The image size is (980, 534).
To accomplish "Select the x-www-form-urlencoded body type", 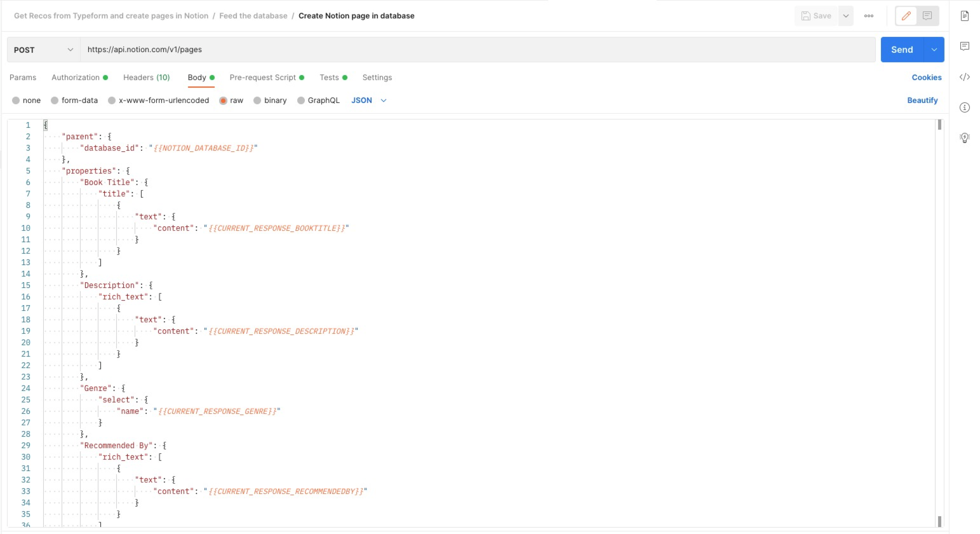I will (x=158, y=100).
